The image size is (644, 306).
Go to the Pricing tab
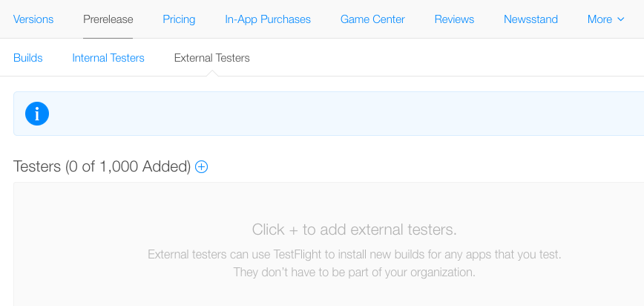coord(179,19)
